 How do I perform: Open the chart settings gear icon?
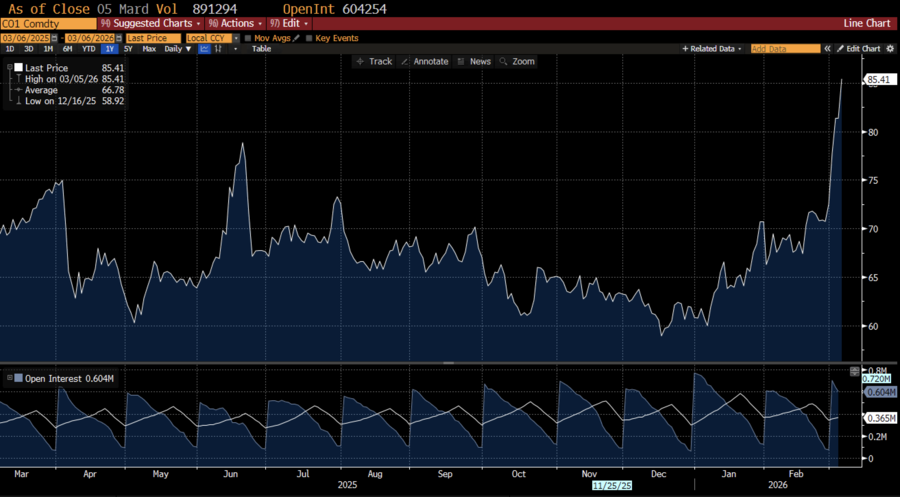tap(890, 48)
